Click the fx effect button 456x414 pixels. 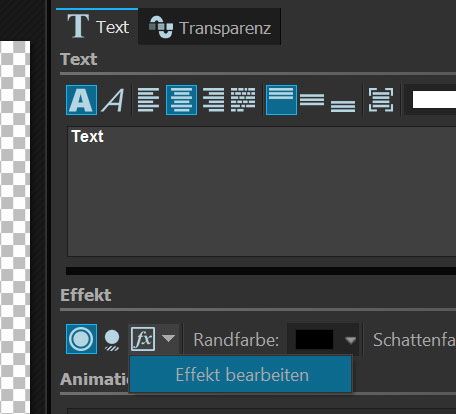coord(143,339)
